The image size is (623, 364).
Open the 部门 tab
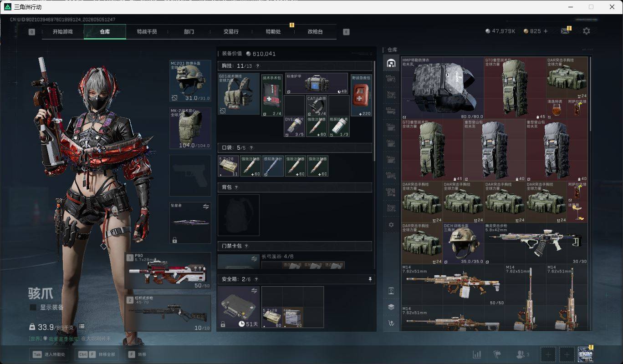click(x=189, y=32)
